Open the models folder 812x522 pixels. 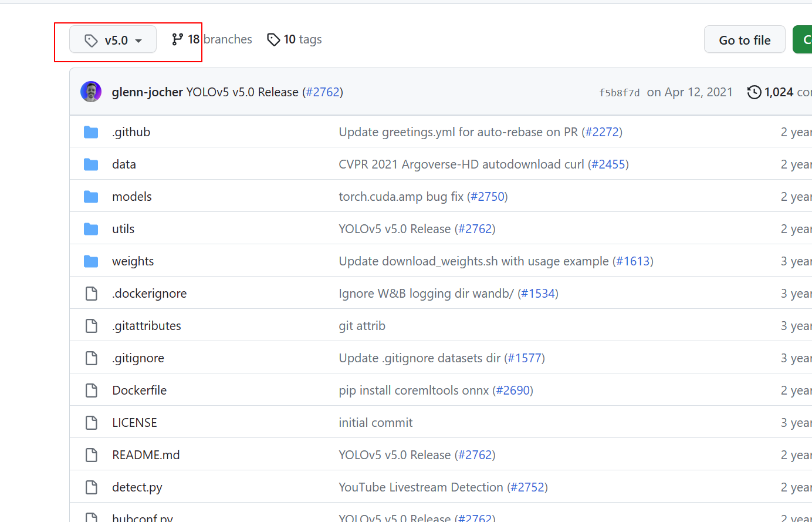point(132,197)
